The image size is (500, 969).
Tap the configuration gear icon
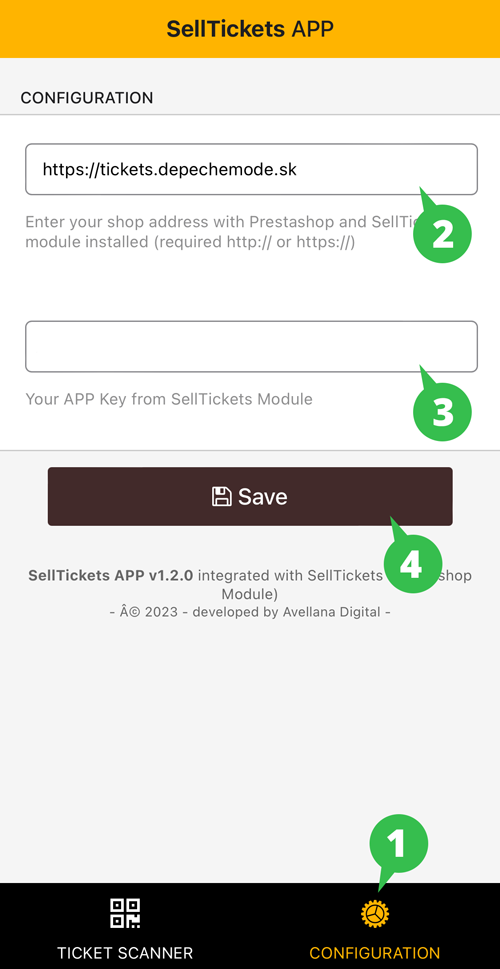[x=375, y=914]
